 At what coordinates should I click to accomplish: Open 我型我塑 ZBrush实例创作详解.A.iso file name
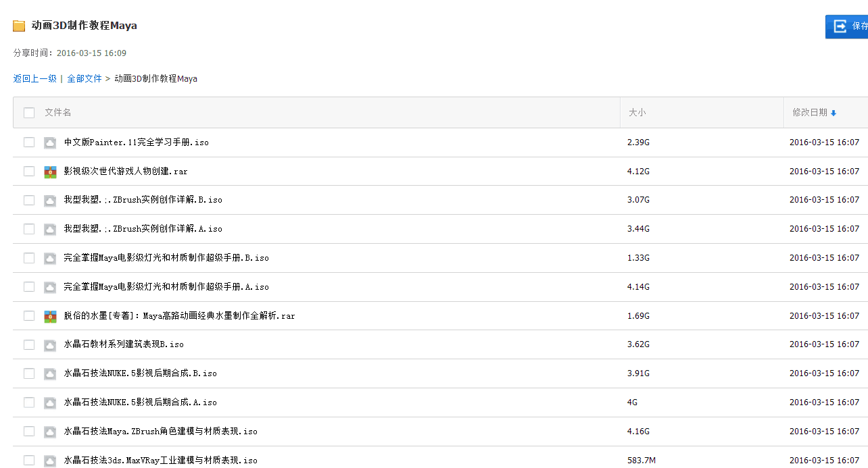click(143, 229)
